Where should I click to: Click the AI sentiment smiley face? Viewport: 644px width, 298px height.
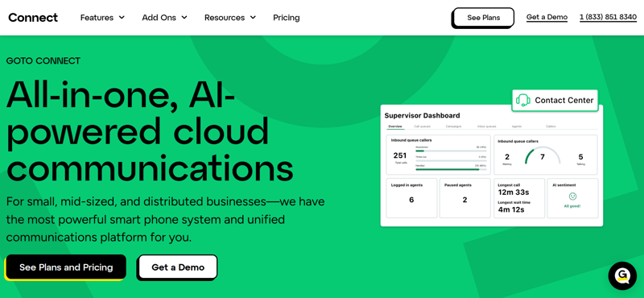pyautogui.click(x=572, y=197)
